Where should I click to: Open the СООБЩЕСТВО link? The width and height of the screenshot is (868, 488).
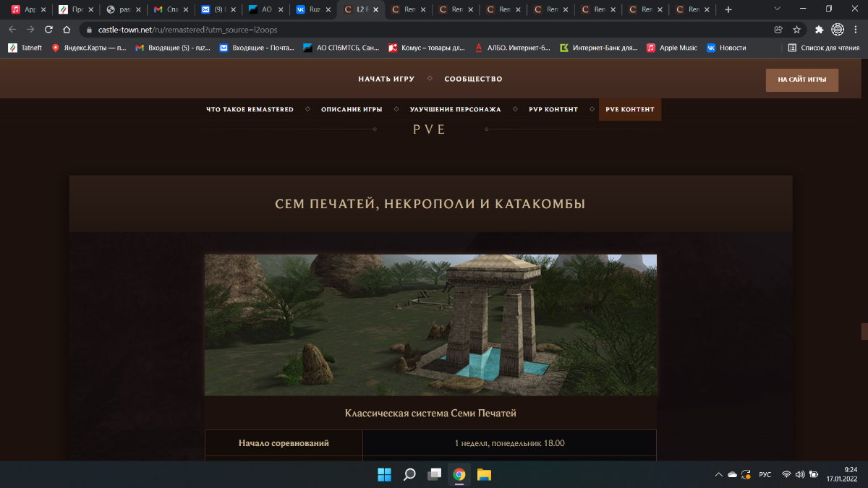[x=473, y=79]
